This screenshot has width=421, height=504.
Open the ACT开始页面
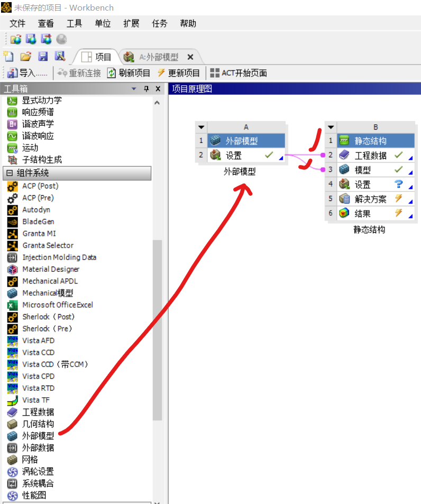pos(239,73)
